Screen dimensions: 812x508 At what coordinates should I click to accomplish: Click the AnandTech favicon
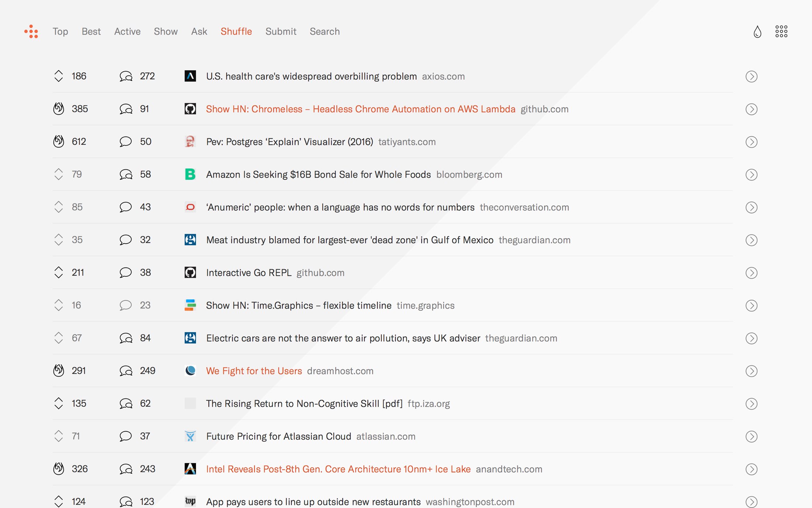190,469
